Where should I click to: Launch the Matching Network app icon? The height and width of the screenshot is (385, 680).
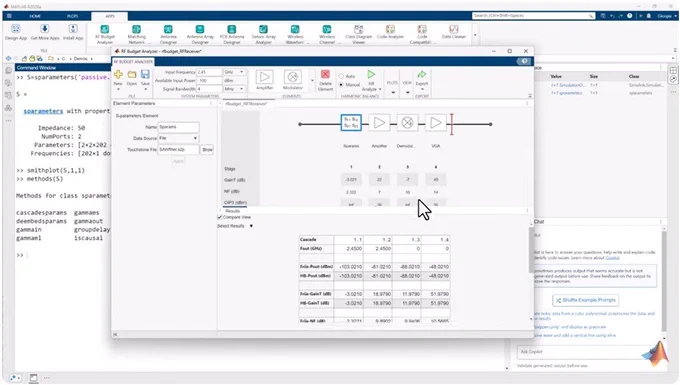[136, 29]
